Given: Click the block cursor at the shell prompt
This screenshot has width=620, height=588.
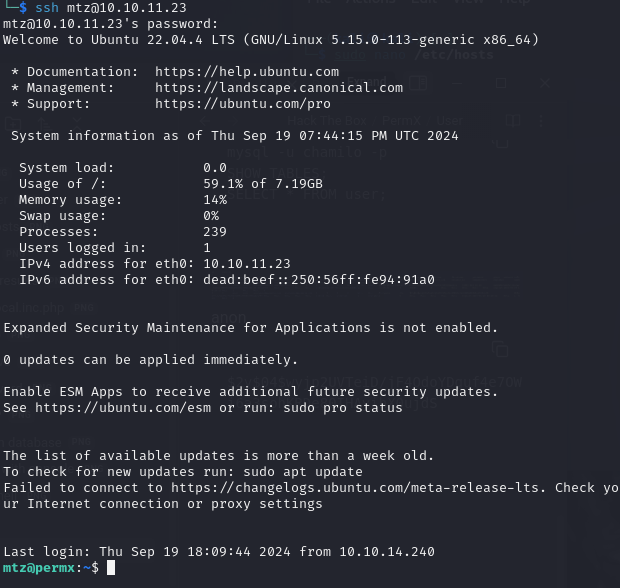Looking at the screenshot, I should pyautogui.click(x=111, y=568).
